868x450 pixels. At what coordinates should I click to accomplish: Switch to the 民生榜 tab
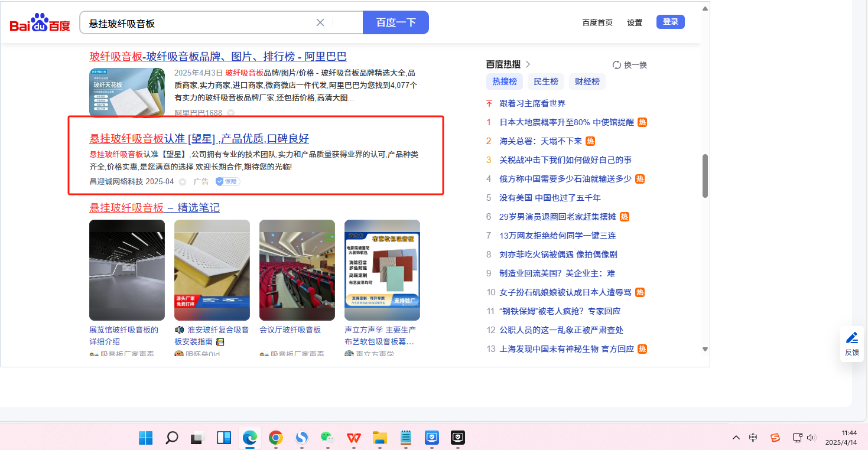[546, 81]
